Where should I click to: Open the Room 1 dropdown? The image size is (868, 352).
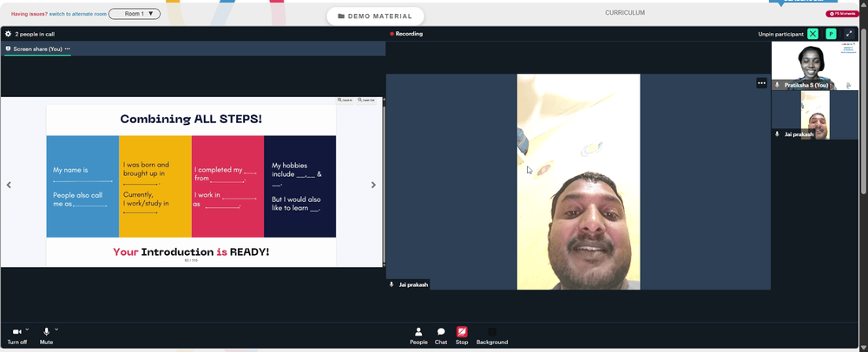[x=135, y=14]
